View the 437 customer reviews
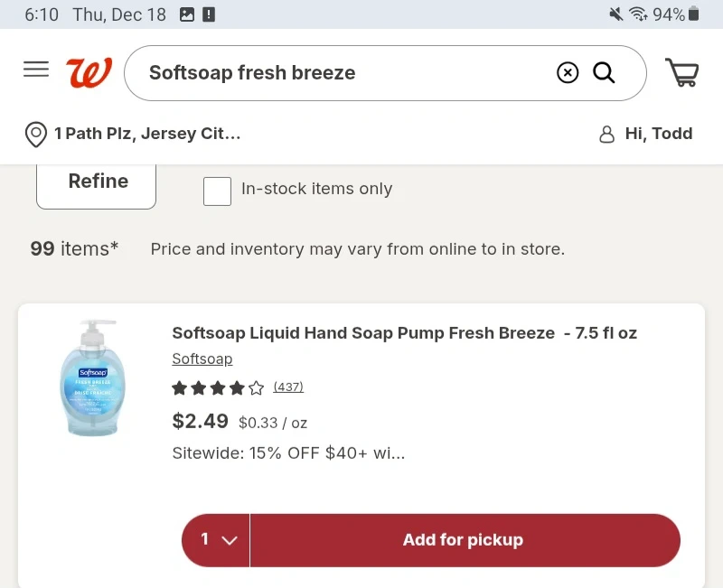The width and height of the screenshot is (723, 588). point(288,387)
